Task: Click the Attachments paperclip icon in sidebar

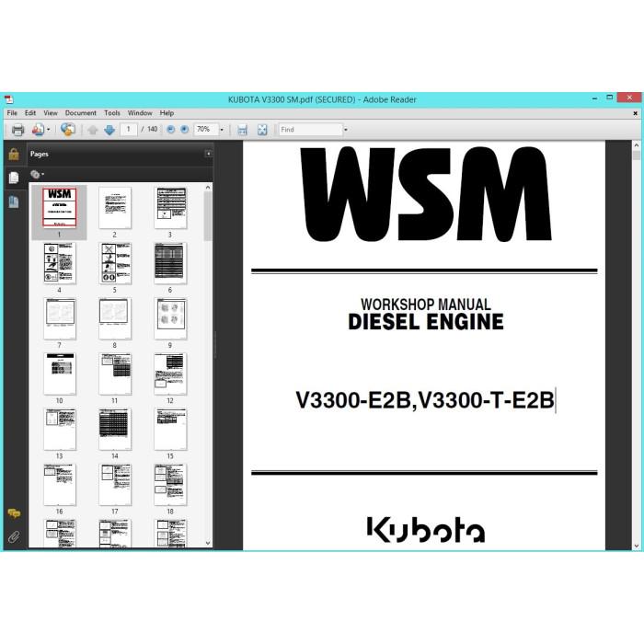Action: (x=14, y=536)
